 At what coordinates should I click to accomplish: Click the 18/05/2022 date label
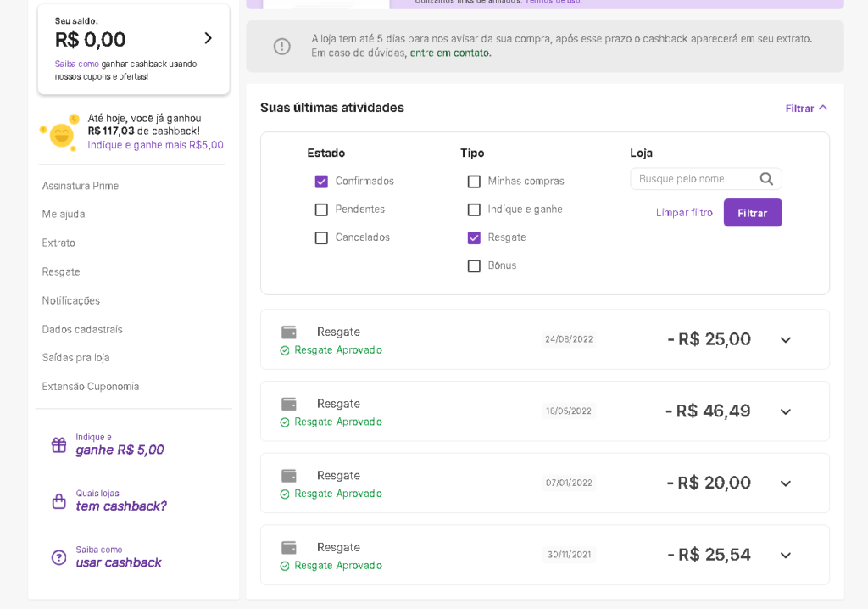[x=569, y=411]
